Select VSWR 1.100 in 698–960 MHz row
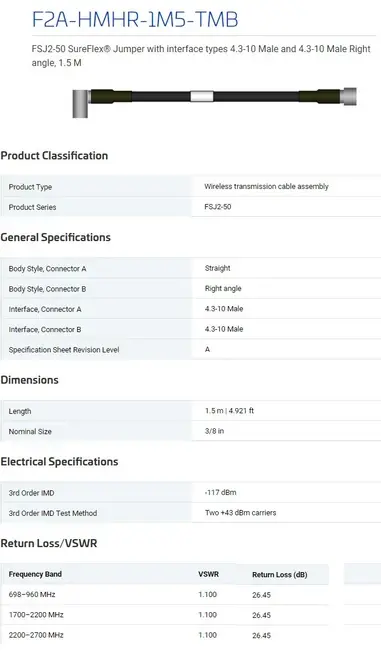This screenshot has height=659, width=381. point(208,594)
